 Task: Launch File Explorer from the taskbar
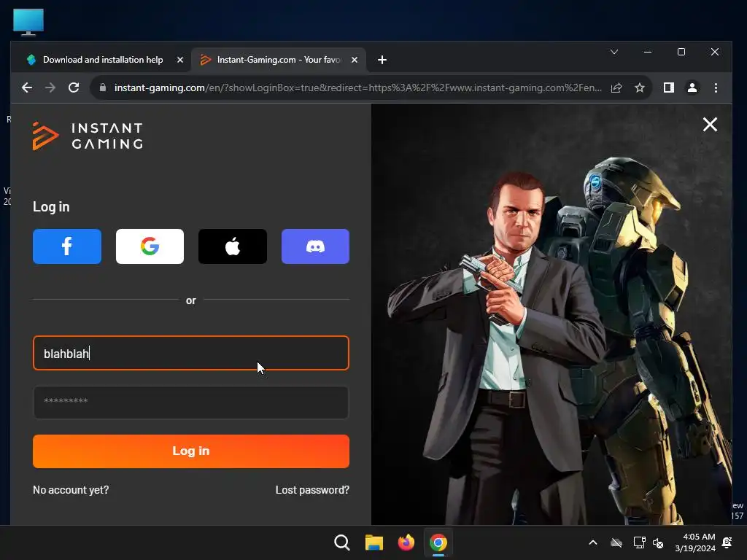(x=374, y=542)
